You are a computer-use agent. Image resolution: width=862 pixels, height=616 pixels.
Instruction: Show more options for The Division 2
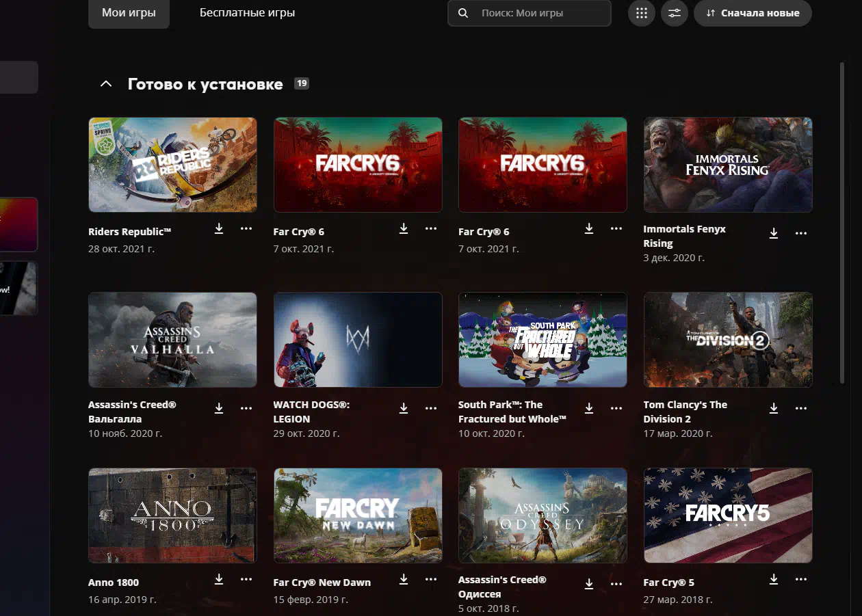801,408
